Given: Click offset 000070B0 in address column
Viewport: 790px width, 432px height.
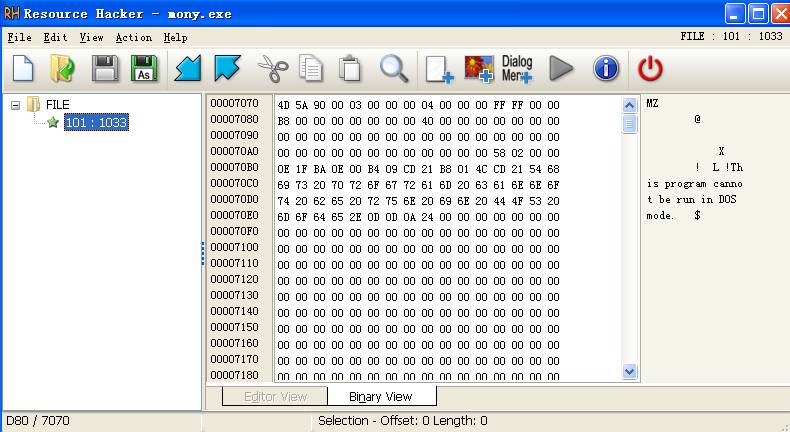Looking at the screenshot, I should pos(234,167).
